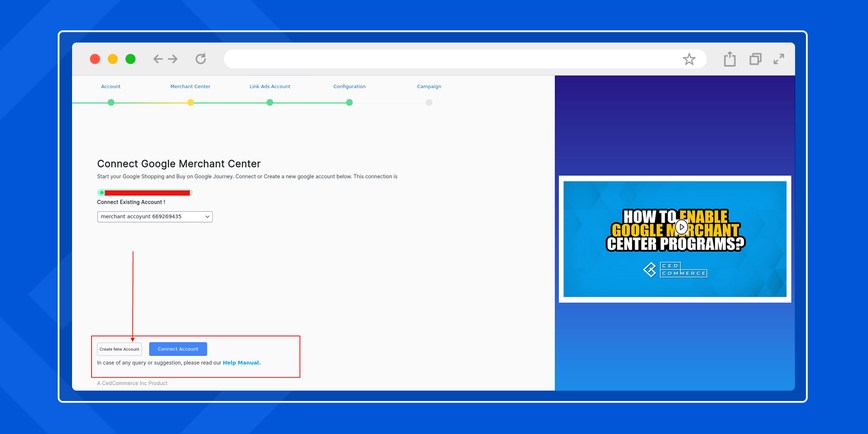Toggle the connection status switch
This screenshot has height=434, width=868.
pyautogui.click(x=102, y=193)
